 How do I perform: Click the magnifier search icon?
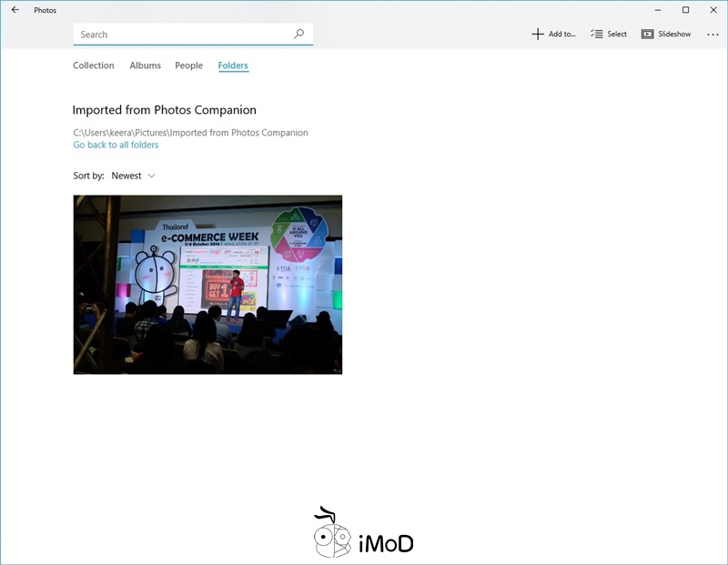tap(298, 35)
